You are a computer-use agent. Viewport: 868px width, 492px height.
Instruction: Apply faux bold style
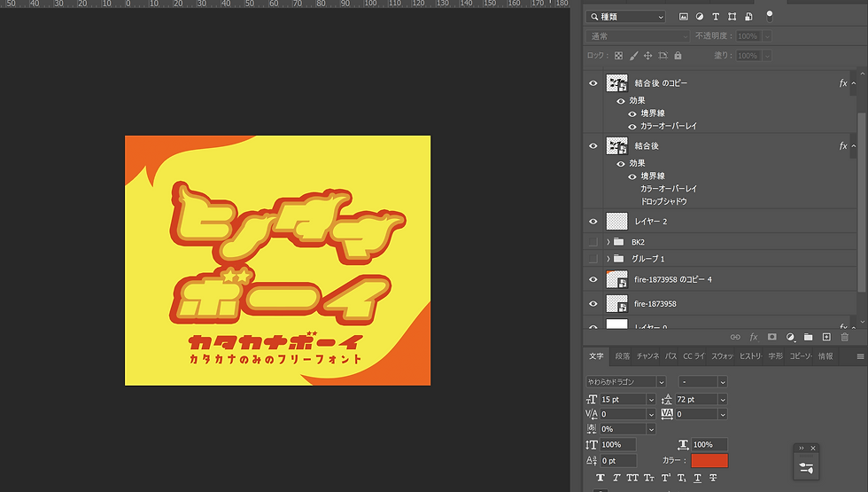tap(601, 478)
